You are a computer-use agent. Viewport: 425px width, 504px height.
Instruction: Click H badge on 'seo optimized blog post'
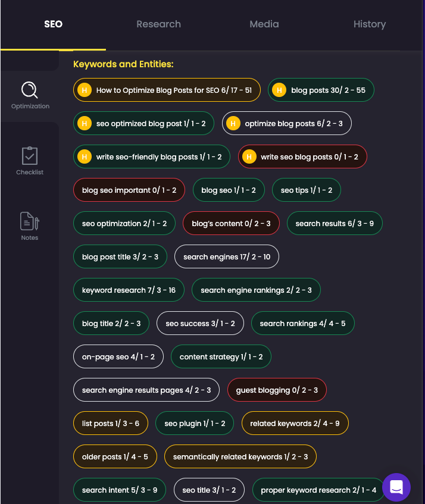pos(85,123)
